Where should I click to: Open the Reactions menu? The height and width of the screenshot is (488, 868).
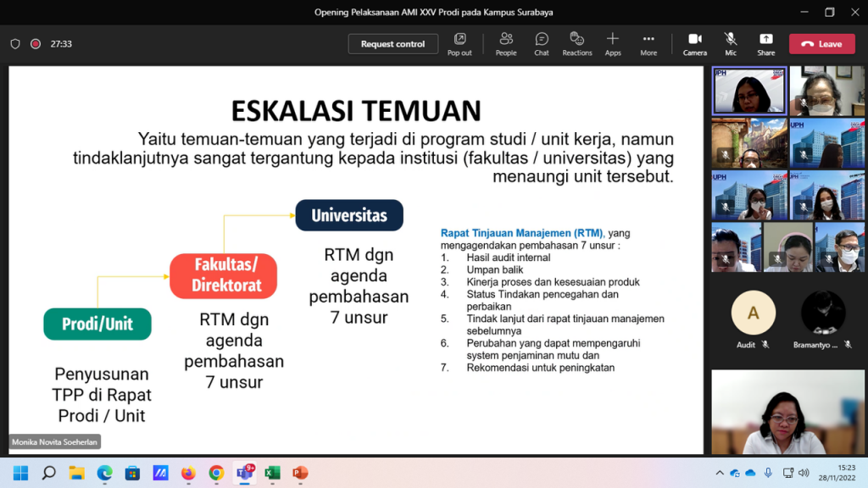point(577,43)
